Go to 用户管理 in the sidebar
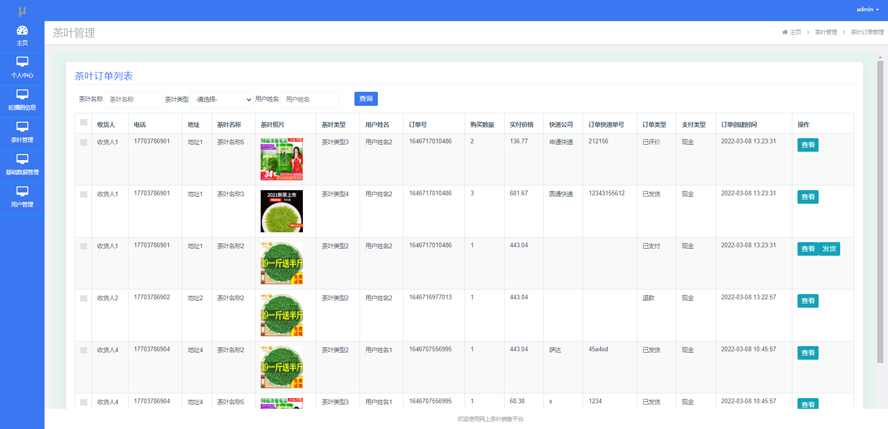888x429 pixels. [22, 198]
